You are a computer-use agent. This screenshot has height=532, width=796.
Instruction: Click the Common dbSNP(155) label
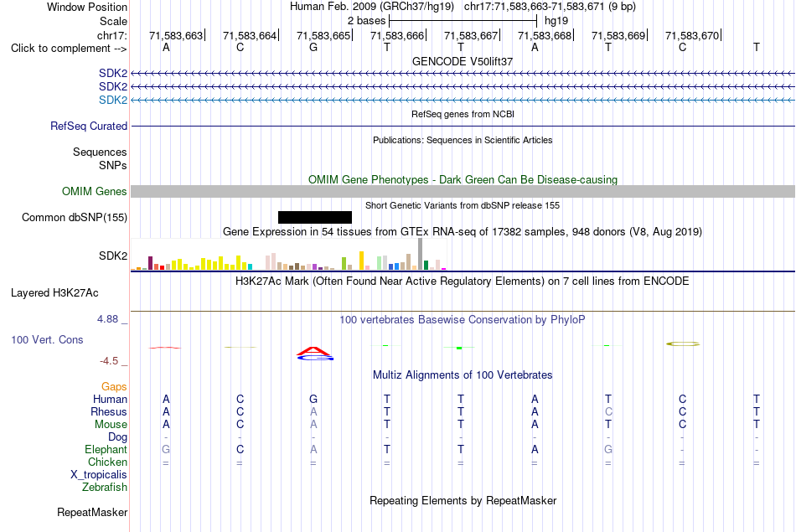click(x=74, y=217)
